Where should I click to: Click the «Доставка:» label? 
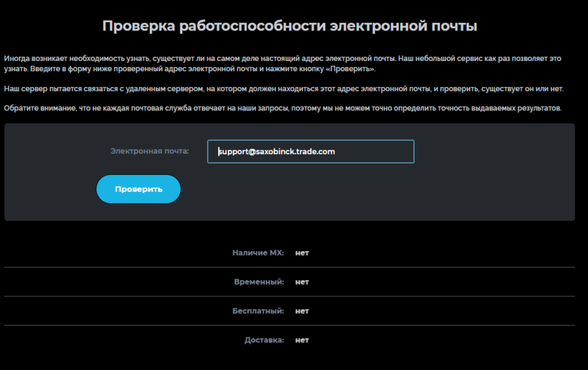[264, 340]
